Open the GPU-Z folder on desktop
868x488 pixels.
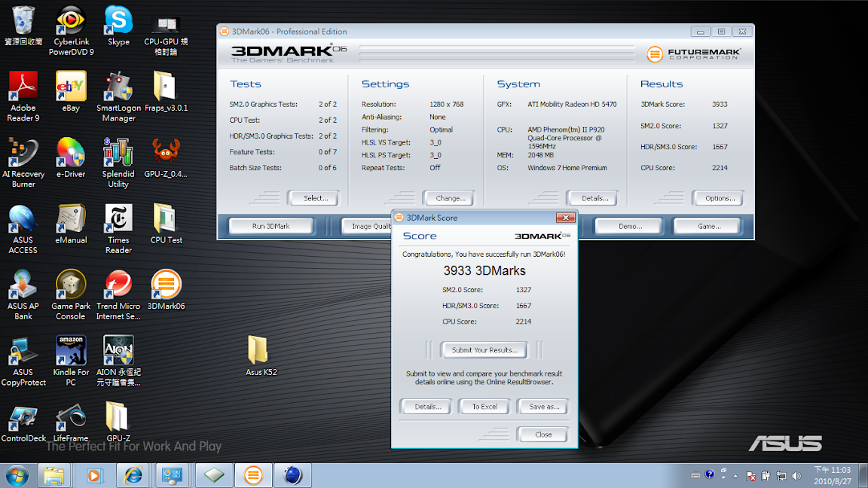118,423
